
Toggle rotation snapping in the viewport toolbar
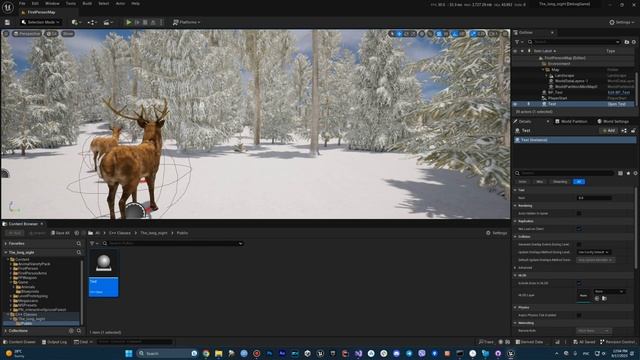tap(455, 34)
